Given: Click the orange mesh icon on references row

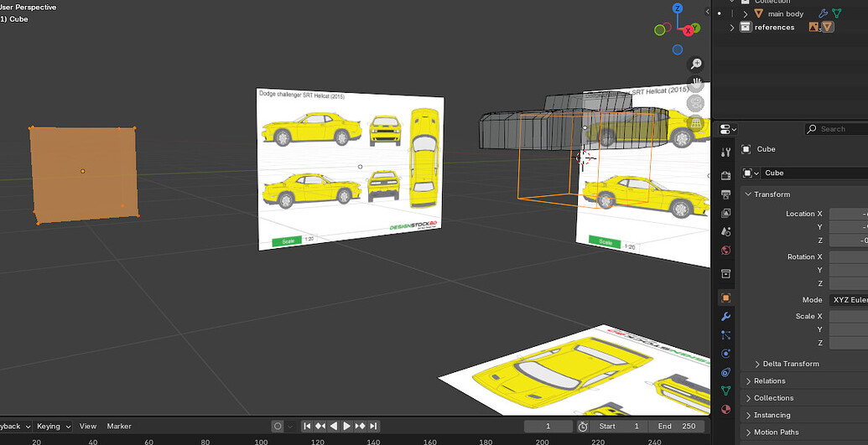Looking at the screenshot, I should tap(828, 27).
